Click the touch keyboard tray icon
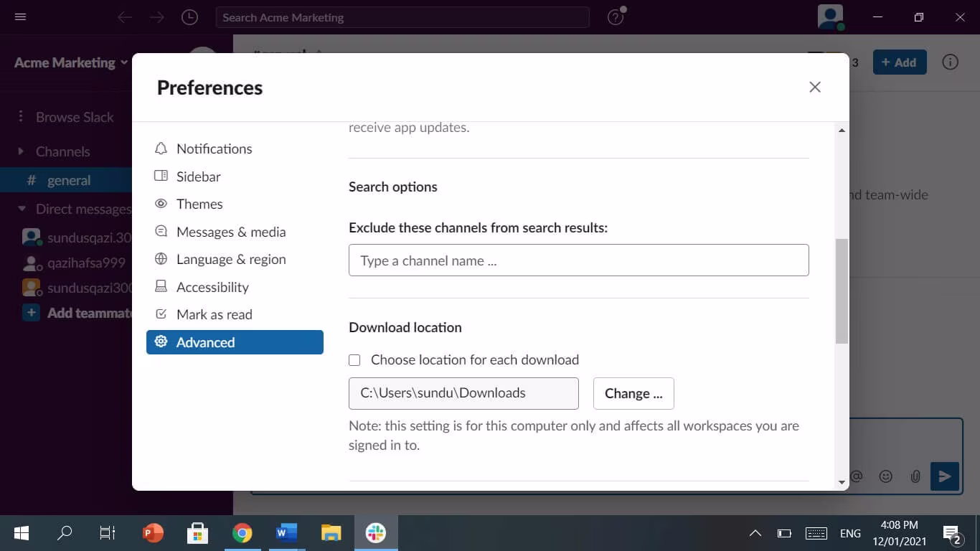Viewport: 980px width, 551px height. (816, 533)
